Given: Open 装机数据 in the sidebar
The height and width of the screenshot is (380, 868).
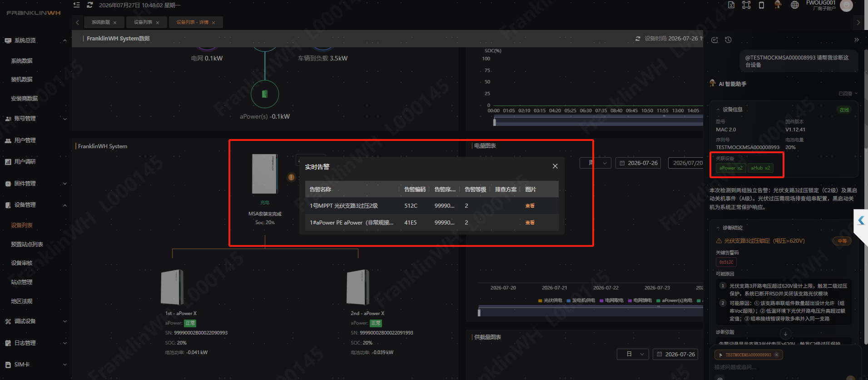Looking at the screenshot, I should [x=22, y=80].
